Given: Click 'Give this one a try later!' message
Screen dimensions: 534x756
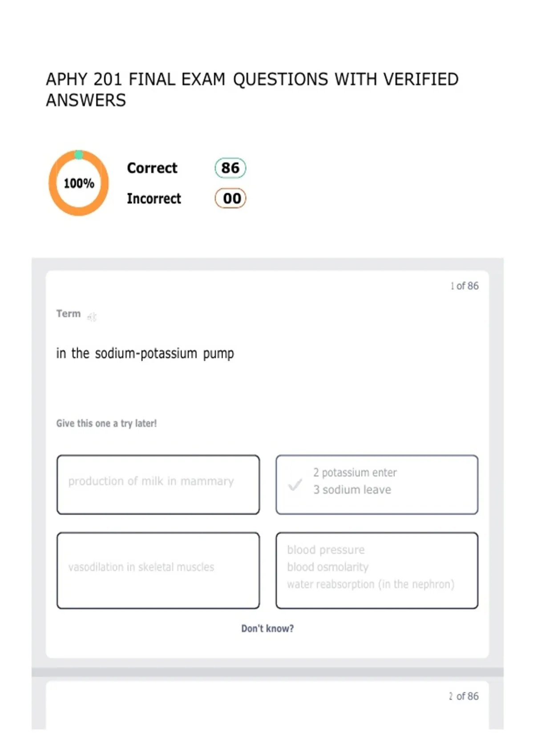Looking at the screenshot, I should [106, 423].
